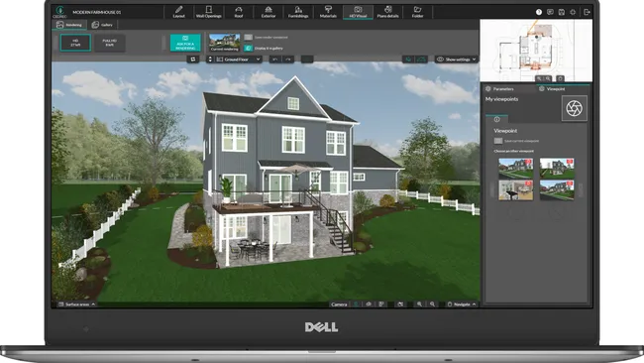Zoom in on the floor plan minimap
644x363 pixels.
click(x=539, y=78)
